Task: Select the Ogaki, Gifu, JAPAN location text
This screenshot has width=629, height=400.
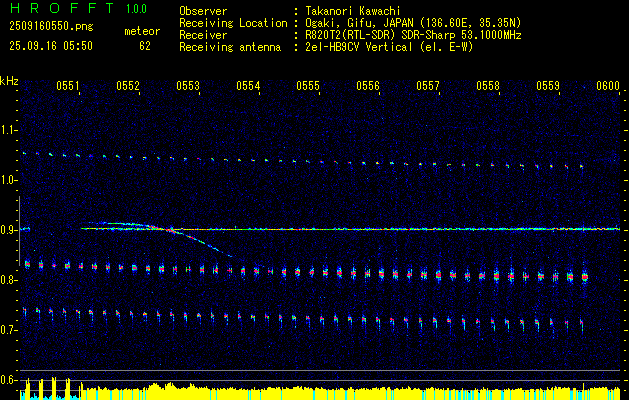Action: [412, 23]
